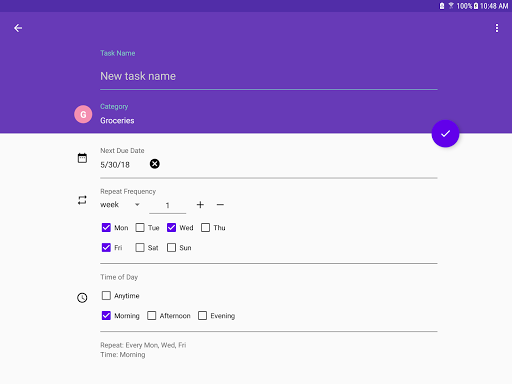Click the calendar icon beside due date

click(82, 158)
